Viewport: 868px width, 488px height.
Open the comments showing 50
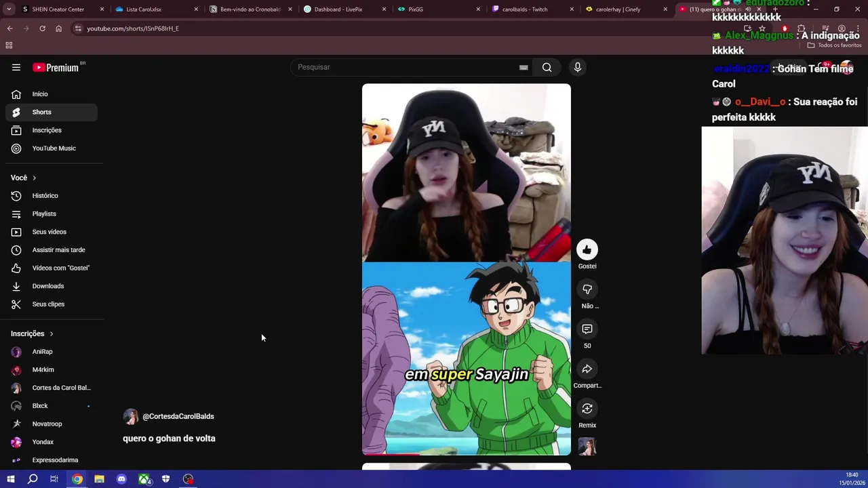point(587,329)
